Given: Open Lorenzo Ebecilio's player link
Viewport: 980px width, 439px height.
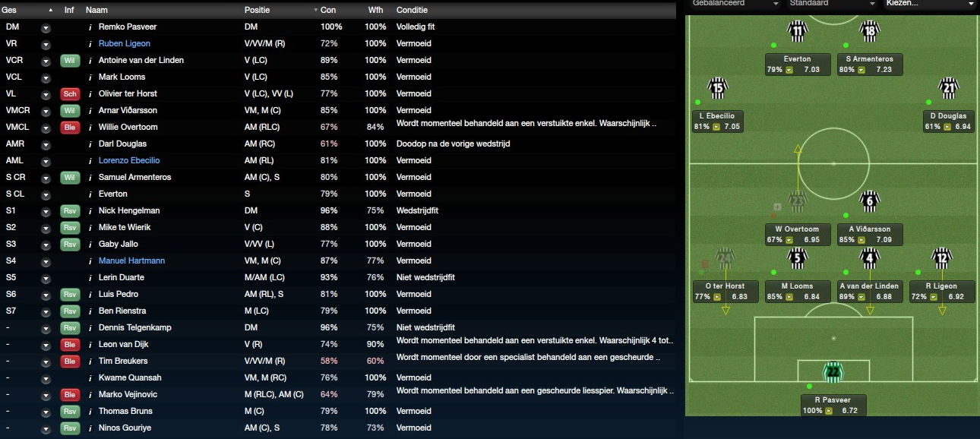Looking at the screenshot, I should click(129, 160).
